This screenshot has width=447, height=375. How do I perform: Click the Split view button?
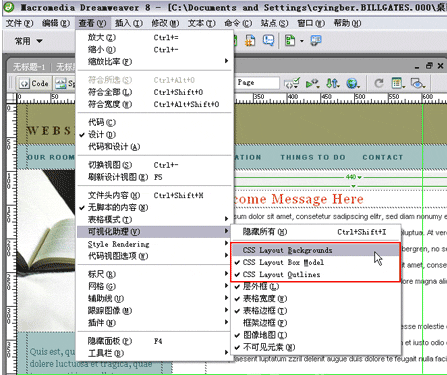point(65,83)
